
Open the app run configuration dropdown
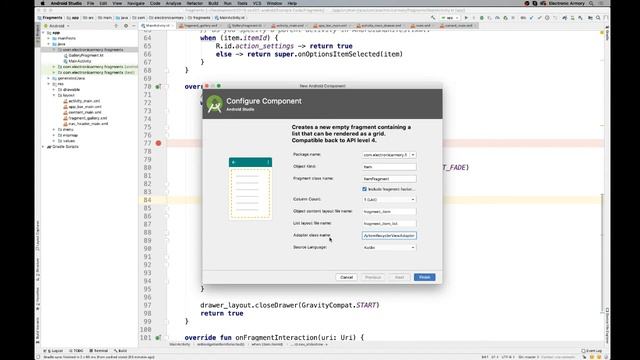pos(449,18)
